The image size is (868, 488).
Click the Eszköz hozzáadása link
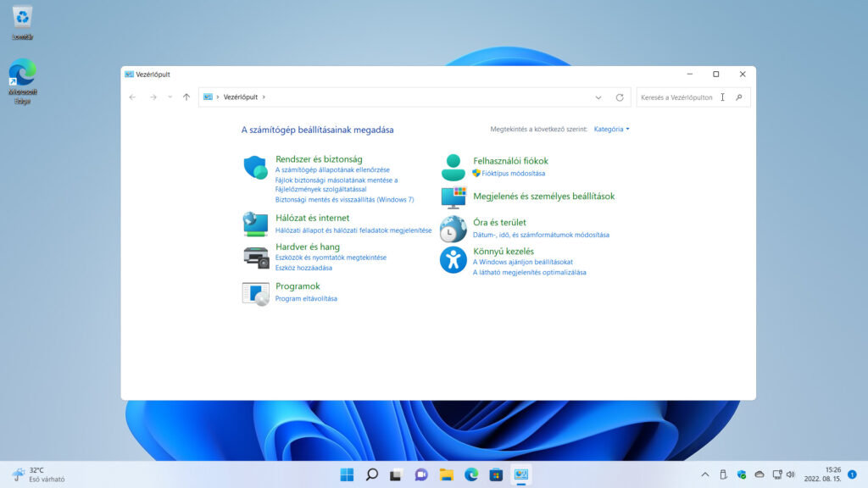(x=303, y=268)
